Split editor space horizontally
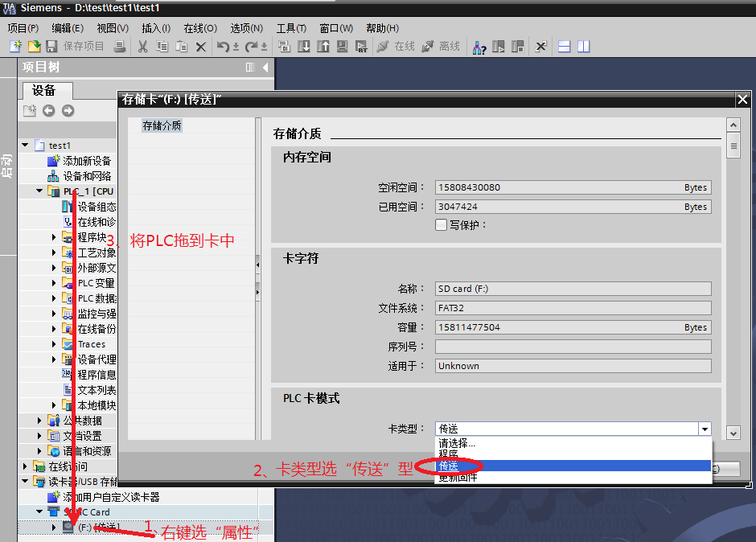Viewport: 756px width, 542px height. click(564, 47)
